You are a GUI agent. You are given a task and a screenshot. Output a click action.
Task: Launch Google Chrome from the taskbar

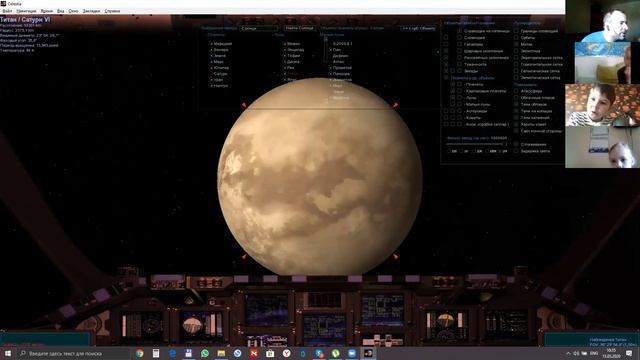coord(140,353)
